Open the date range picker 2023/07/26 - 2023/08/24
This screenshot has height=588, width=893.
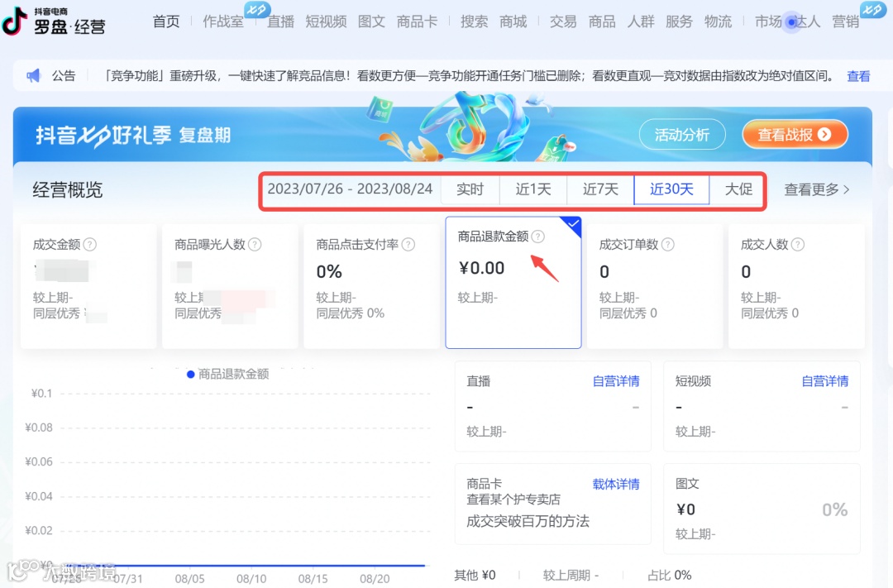click(351, 189)
